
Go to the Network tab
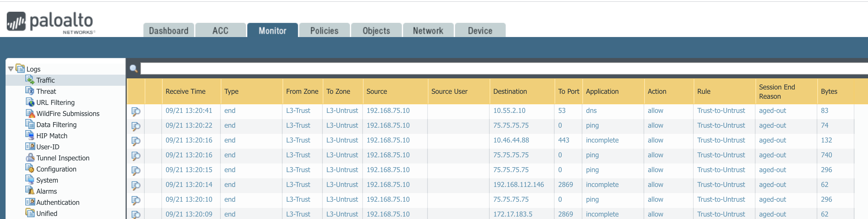[428, 31]
